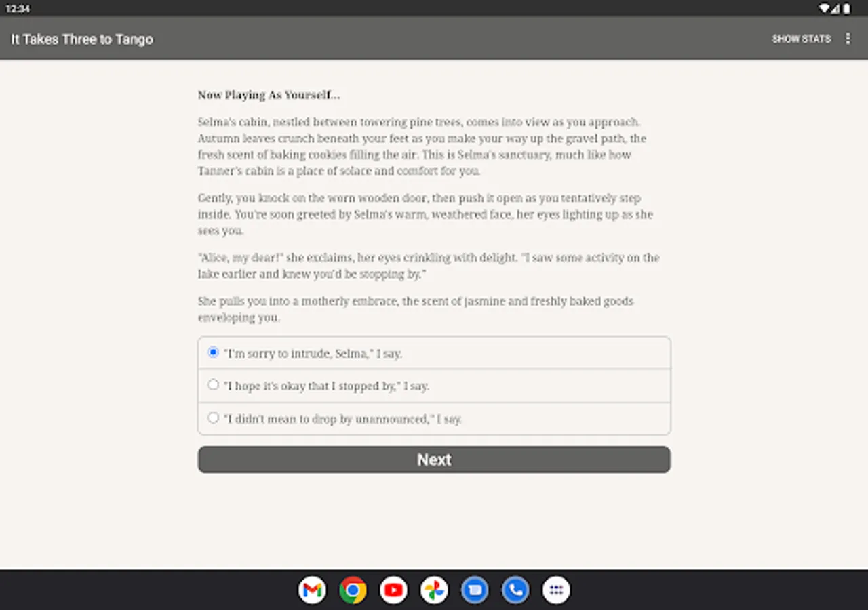The width and height of the screenshot is (868, 610).
Task: Open the YouTube app
Action: pyautogui.click(x=393, y=590)
